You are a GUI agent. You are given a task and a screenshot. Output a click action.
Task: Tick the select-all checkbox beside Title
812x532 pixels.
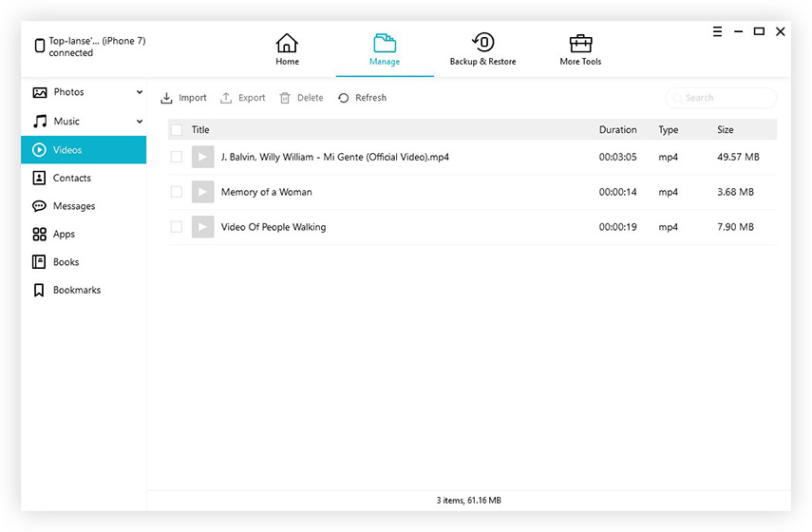click(177, 130)
